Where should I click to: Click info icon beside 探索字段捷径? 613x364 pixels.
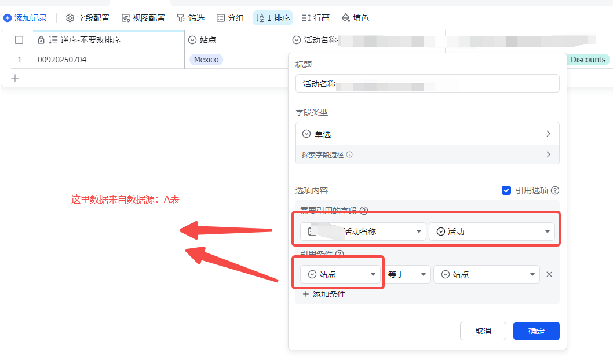coord(349,155)
